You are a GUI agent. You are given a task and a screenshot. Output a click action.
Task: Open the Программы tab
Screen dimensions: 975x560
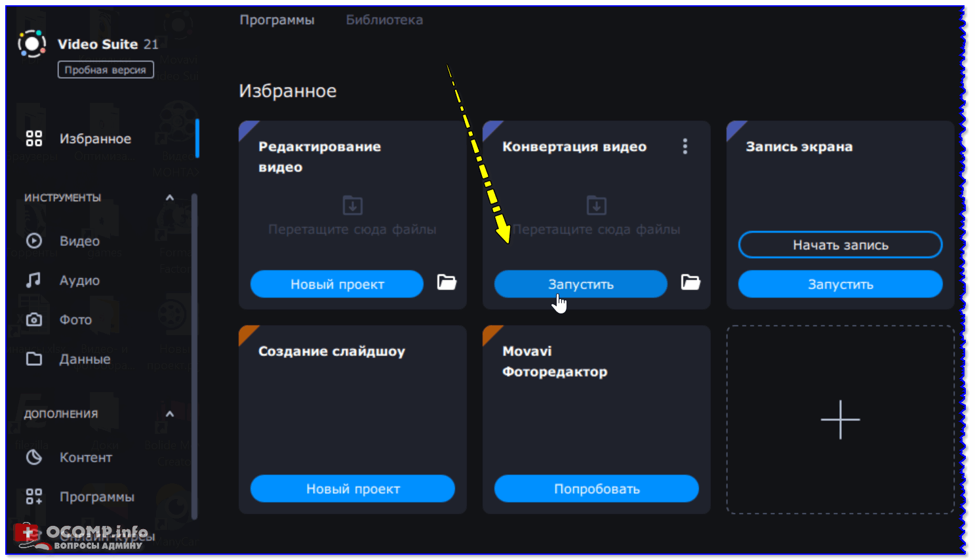[x=277, y=20]
